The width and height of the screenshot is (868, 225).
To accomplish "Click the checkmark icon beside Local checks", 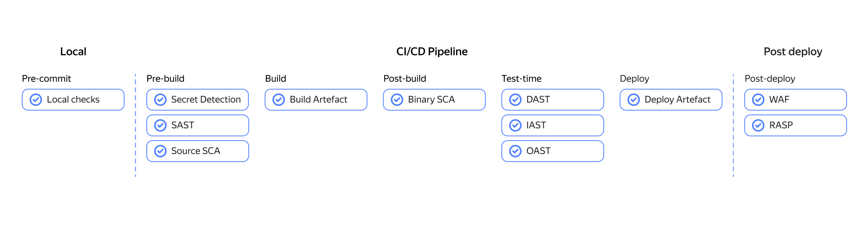I will coord(36,100).
